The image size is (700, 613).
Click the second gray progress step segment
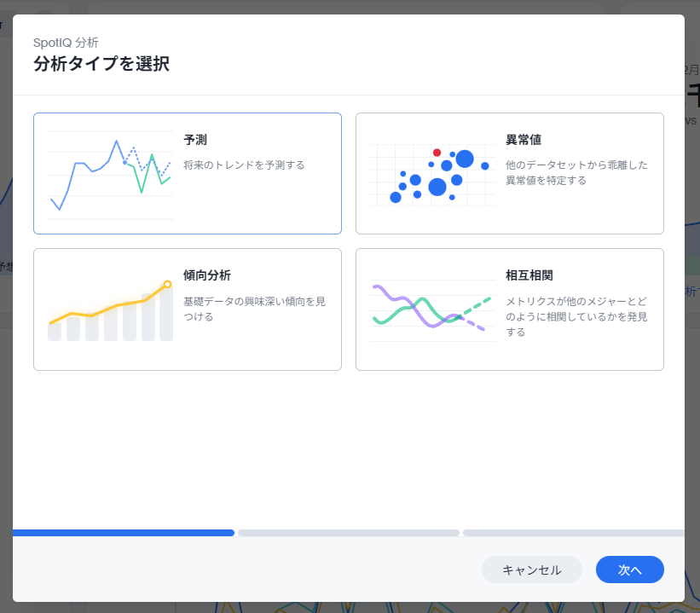[x=348, y=533]
